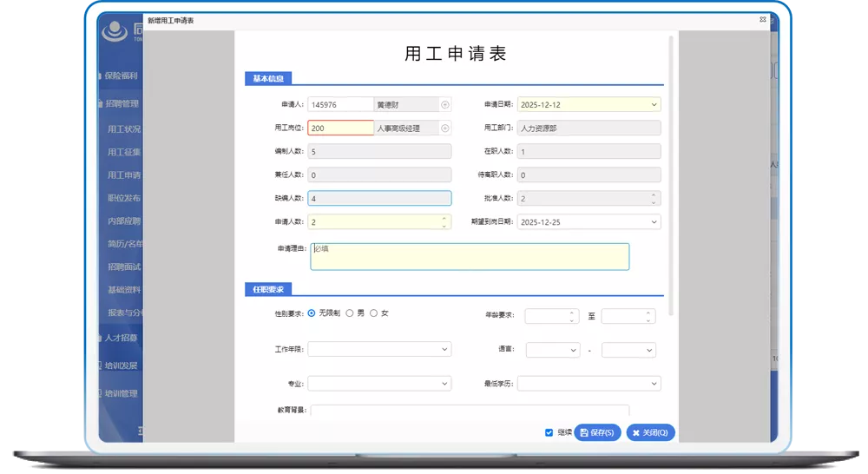Open 招聘管理 in the sidebar
The image size is (868, 474).
click(122, 103)
